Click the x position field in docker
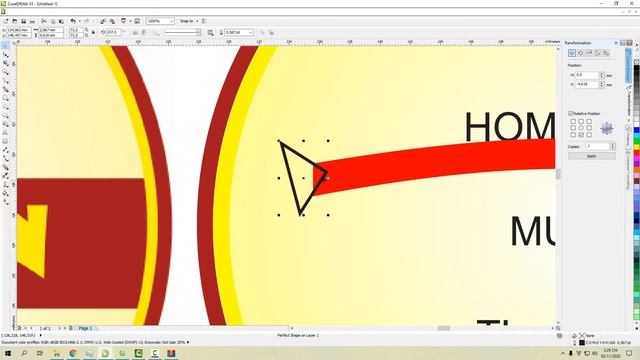640x360 pixels. pos(587,75)
